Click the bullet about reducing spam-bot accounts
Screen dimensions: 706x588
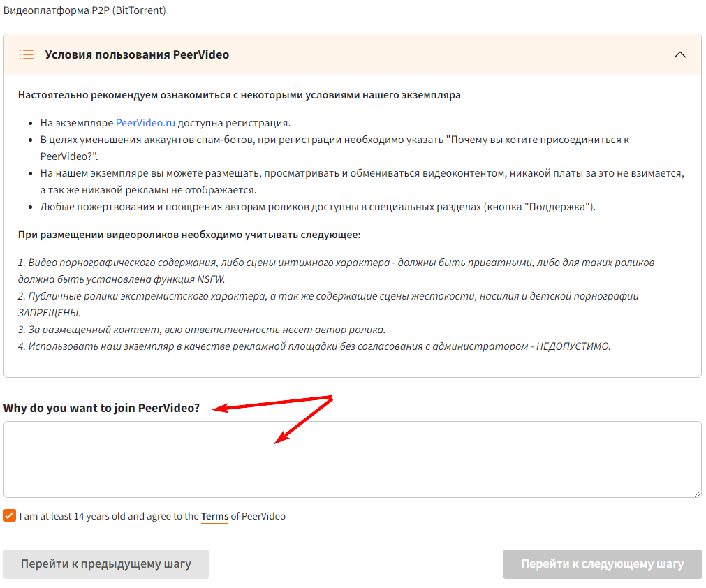click(334, 140)
